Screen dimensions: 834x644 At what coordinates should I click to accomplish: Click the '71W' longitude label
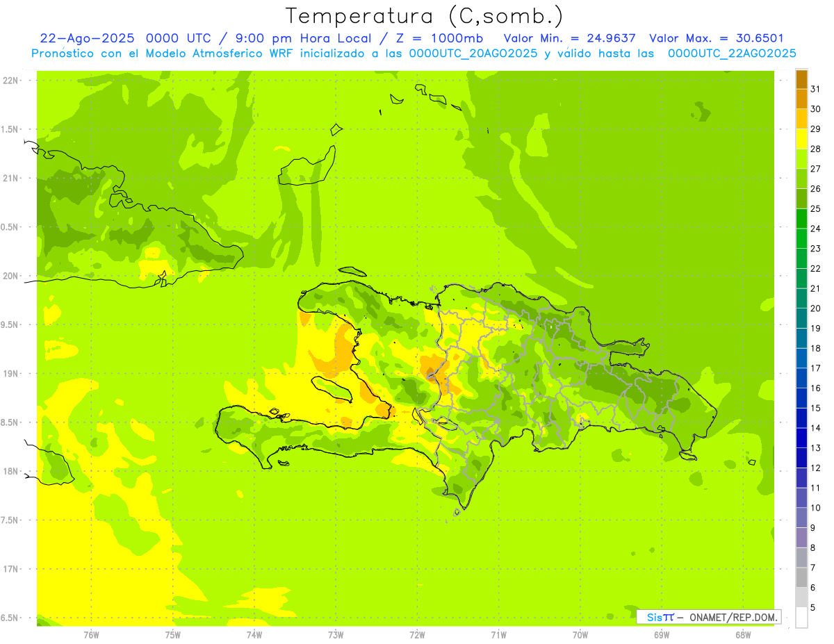[x=498, y=635]
